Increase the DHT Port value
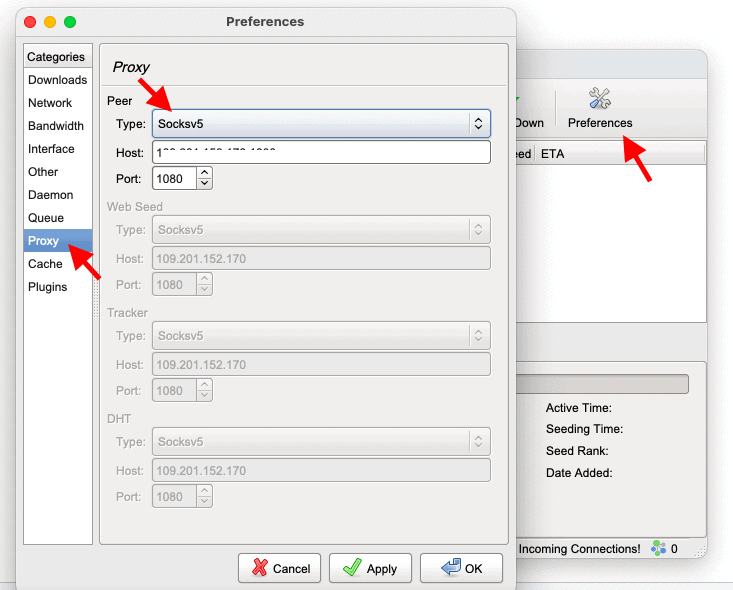The height and width of the screenshot is (590, 733). pyautogui.click(x=204, y=491)
